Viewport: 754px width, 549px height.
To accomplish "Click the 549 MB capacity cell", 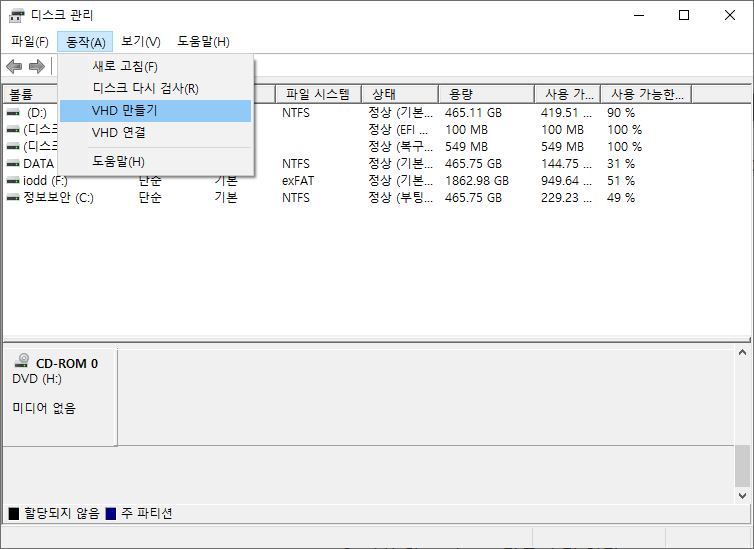I will click(466, 147).
